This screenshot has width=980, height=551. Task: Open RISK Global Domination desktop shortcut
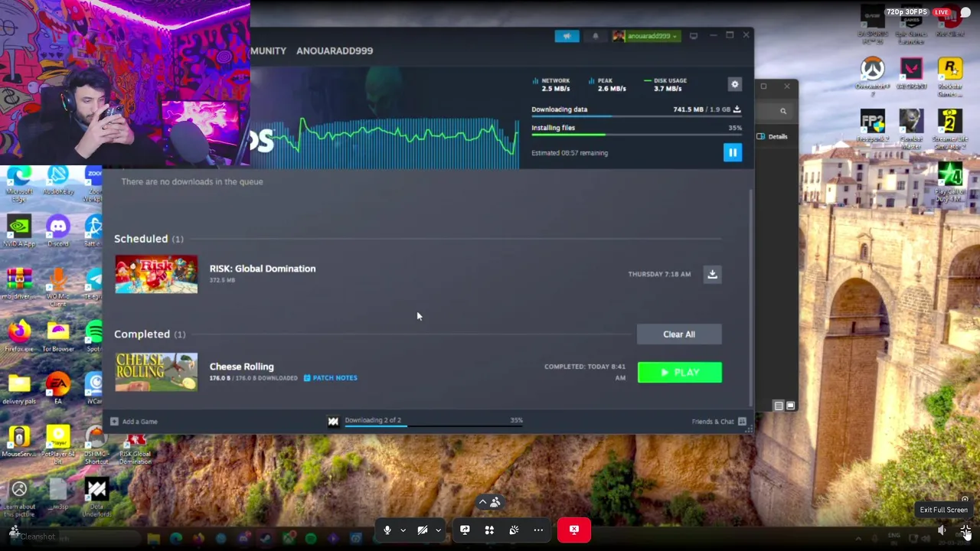[x=135, y=448]
